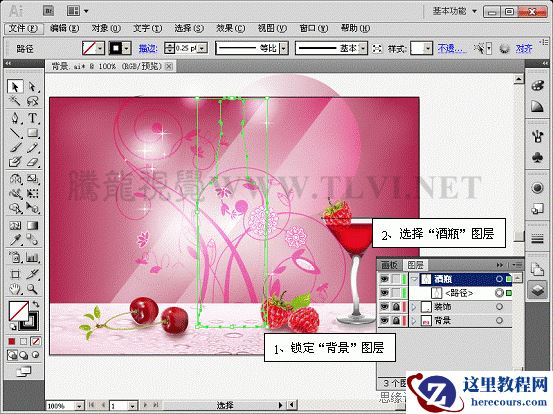Open the 效果(C) menu
The width and height of the screenshot is (553, 414).
point(231,28)
